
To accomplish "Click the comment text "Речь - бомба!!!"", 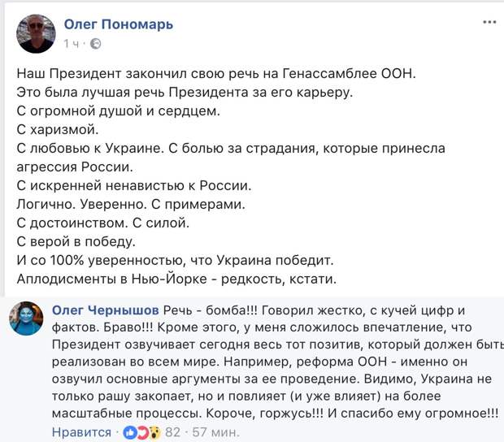I will tap(211, 310).
